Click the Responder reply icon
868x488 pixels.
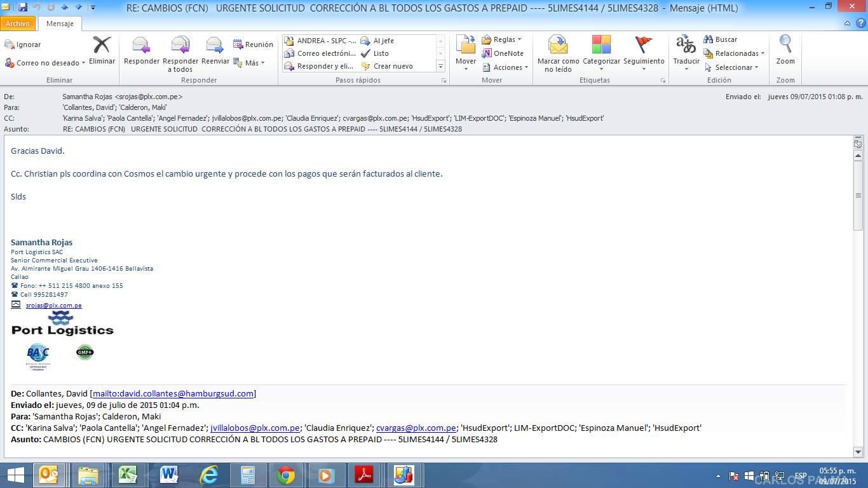[141, 46]
